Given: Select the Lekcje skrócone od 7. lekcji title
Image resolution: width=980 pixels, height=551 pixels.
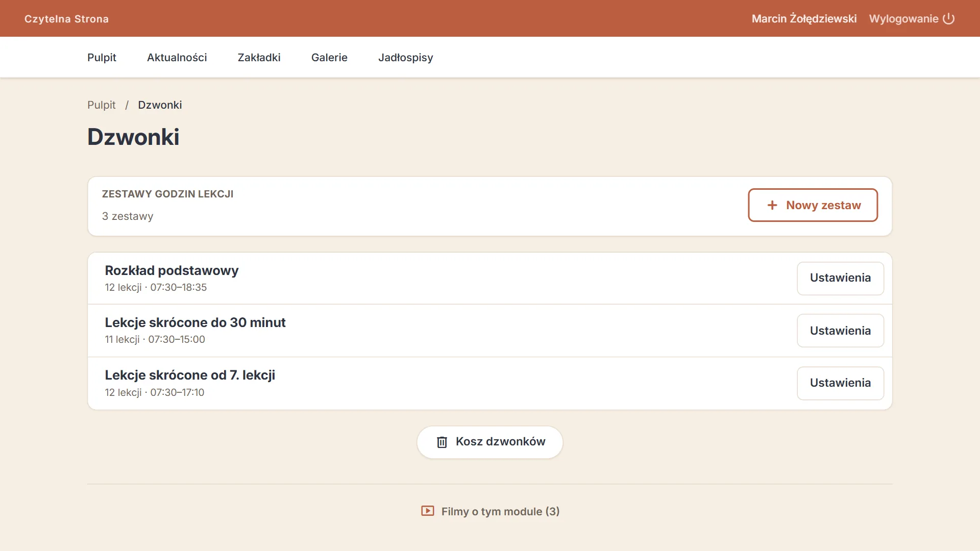Looking at the screenshot, I should 190,375.
